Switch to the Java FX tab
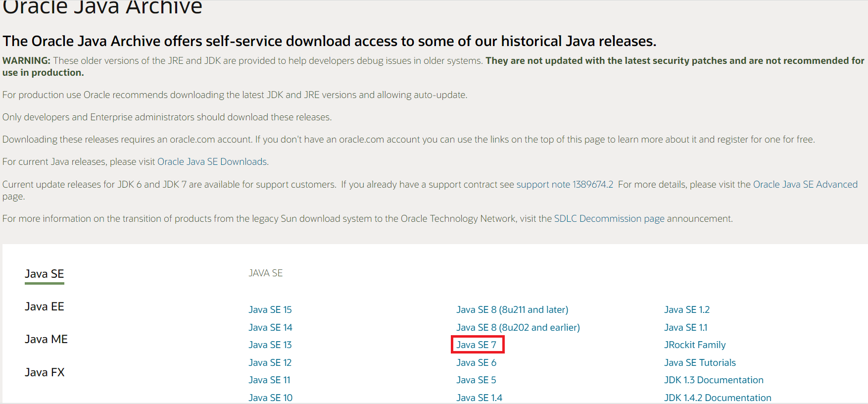868x404 pixels. (45, 372)
